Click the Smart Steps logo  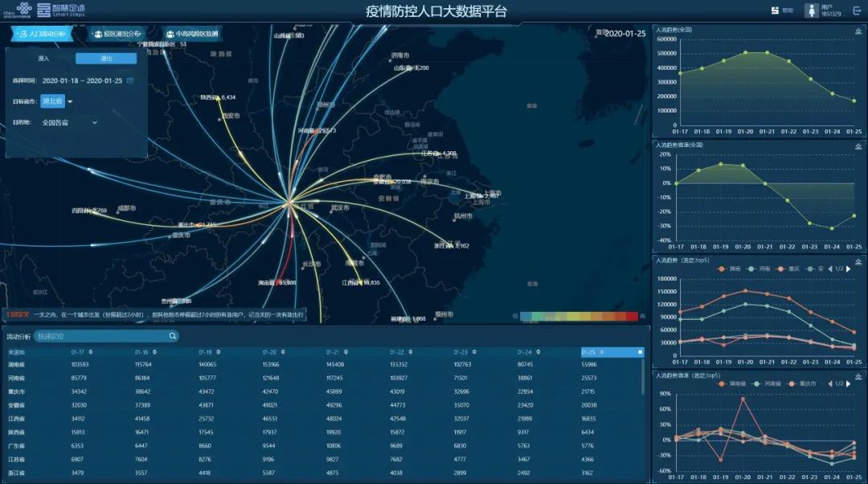(61, 10)
